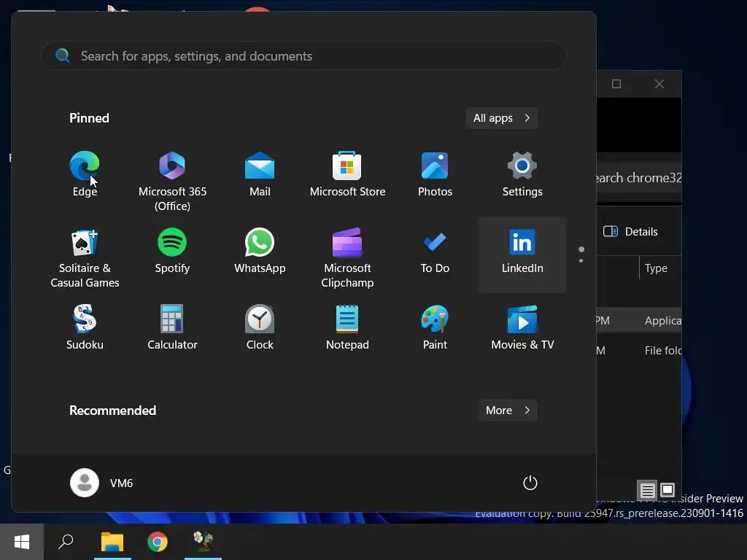Open the VM6 user account menu
Image resolution: width=747 pixels, height=560 pixels.
point(101,483)
